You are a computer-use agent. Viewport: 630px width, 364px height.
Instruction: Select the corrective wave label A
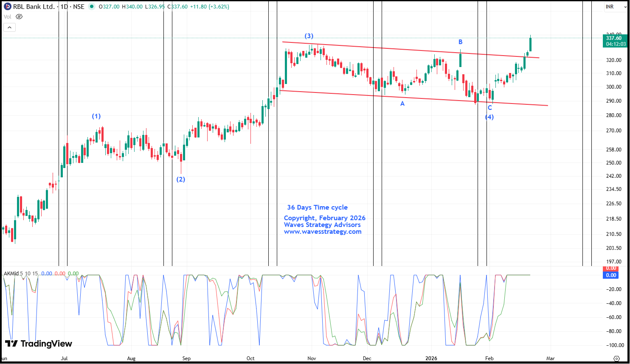coord(402,104)
